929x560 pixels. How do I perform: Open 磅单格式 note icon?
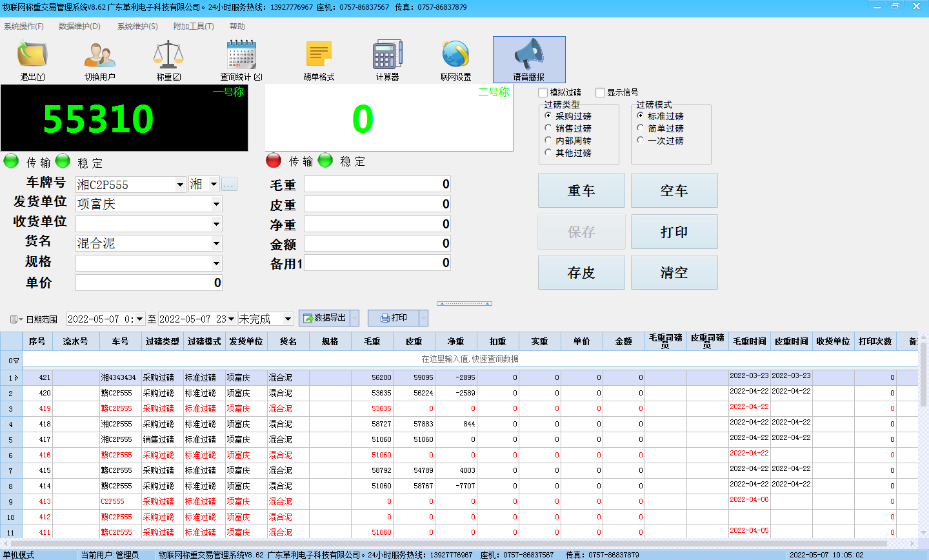point(319,55)
